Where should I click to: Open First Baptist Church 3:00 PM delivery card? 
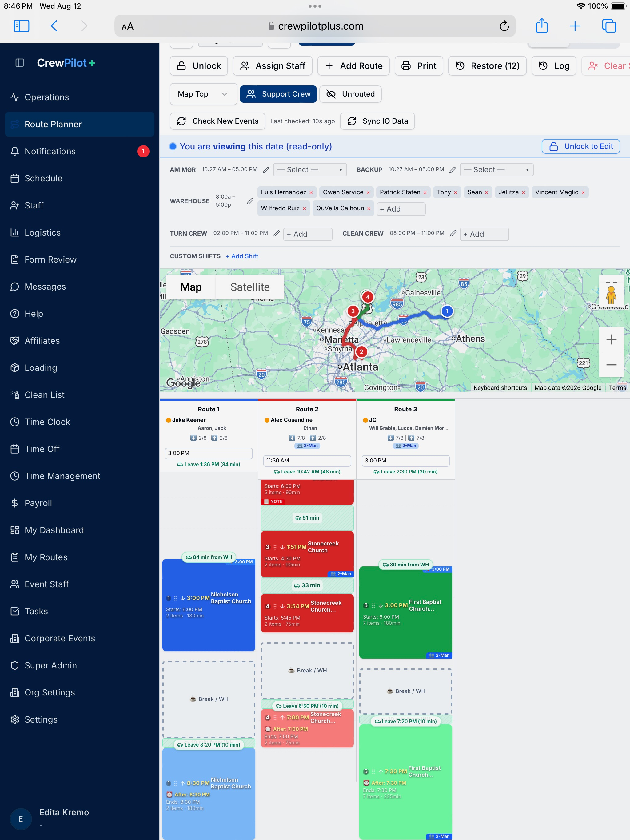coord(405,612)
